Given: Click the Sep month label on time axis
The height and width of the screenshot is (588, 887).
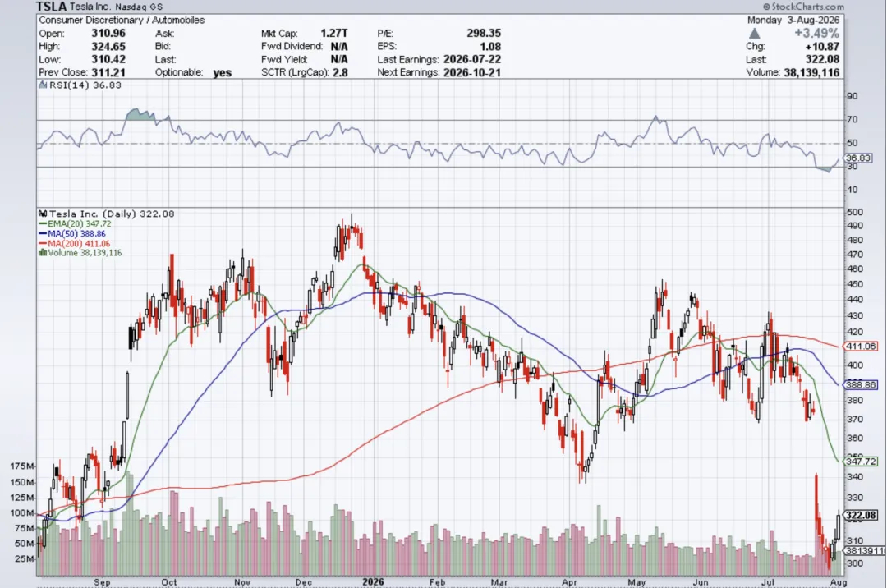Looking at the screenshot, I should coord(102,581).
